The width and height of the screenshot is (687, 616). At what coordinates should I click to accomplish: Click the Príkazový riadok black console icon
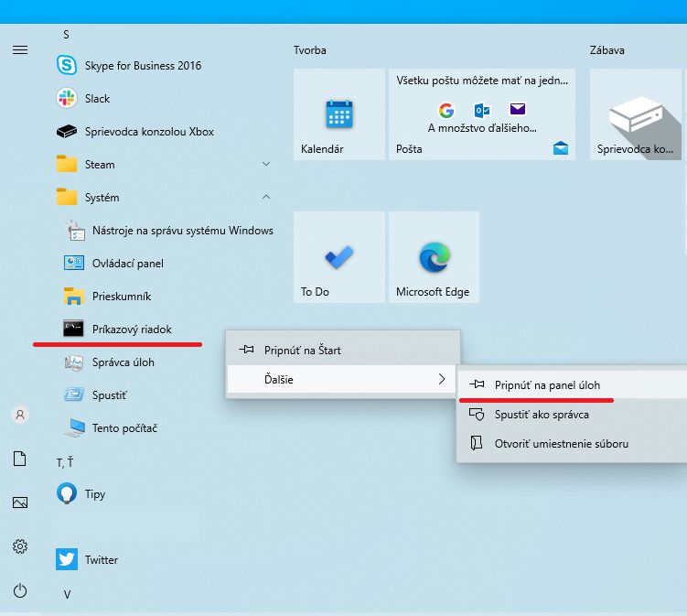pos(73,329)
